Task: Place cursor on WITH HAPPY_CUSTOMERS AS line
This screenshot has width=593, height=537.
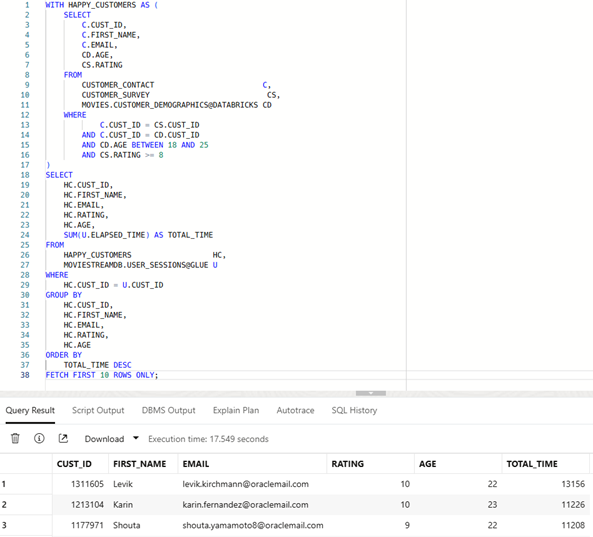Action: pos(101,5)
